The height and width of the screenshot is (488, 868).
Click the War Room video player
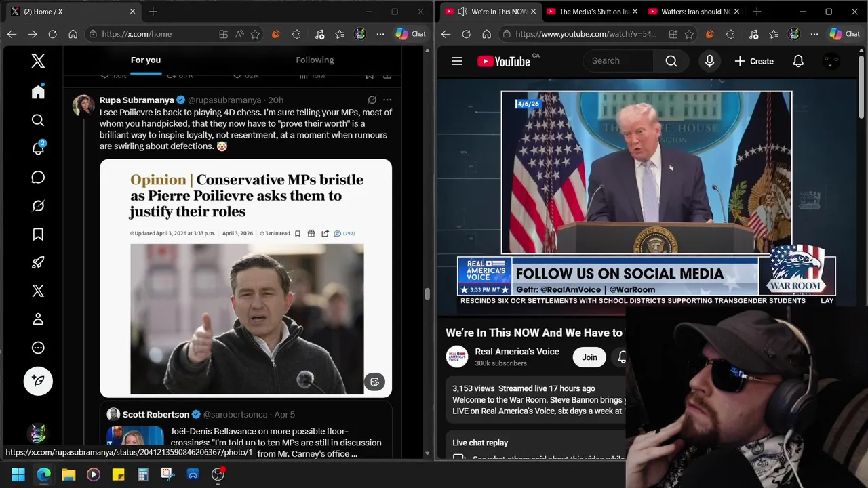coord(646,197)
